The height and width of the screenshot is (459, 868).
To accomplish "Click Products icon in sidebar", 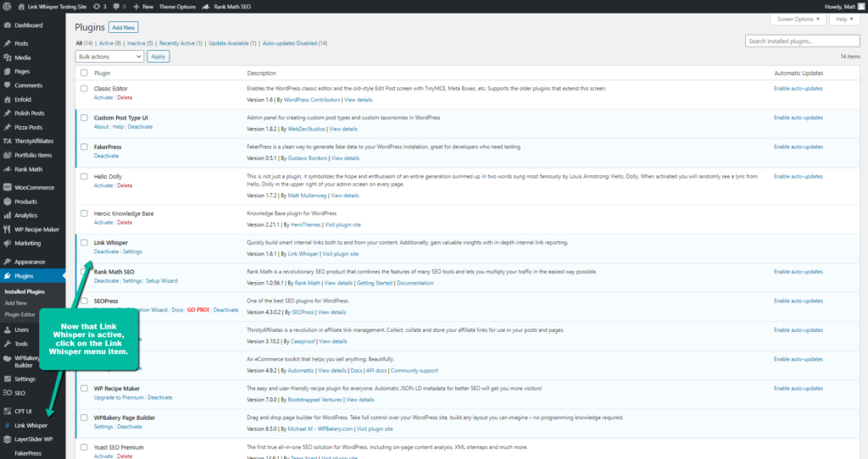I will tap(7, 202).
